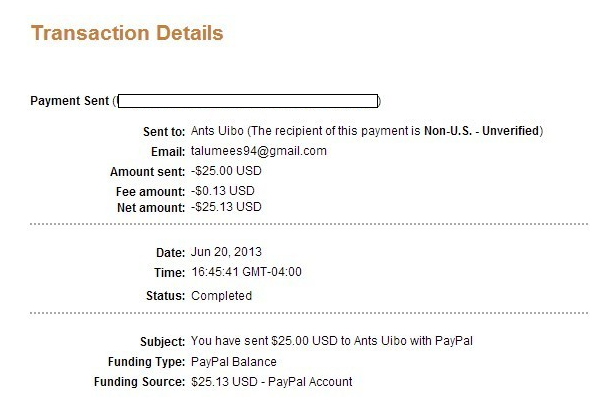Click the Payment Sent label
Image resolution: width=603 pixels, height=409 pixels.
[70, 101]
